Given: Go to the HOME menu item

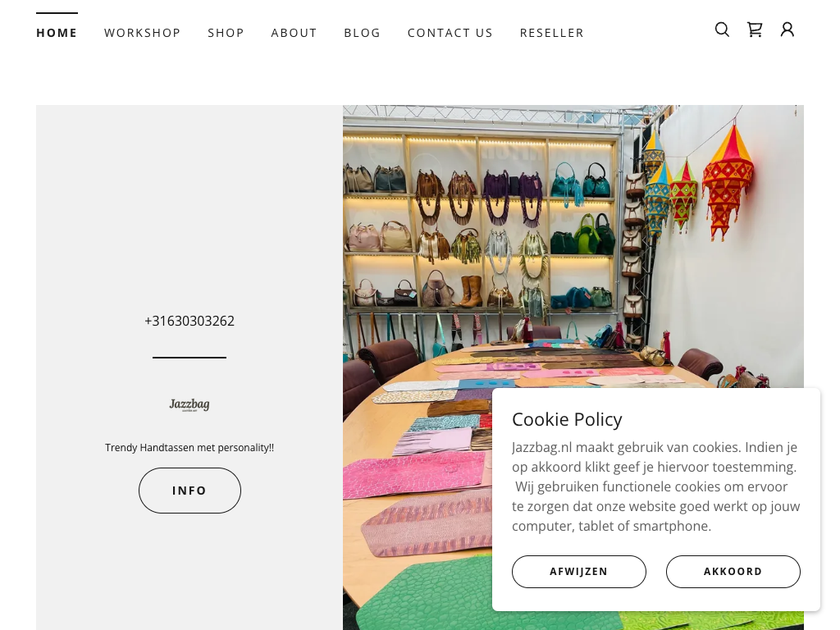Looking at the screenshot, I should 57,33.
